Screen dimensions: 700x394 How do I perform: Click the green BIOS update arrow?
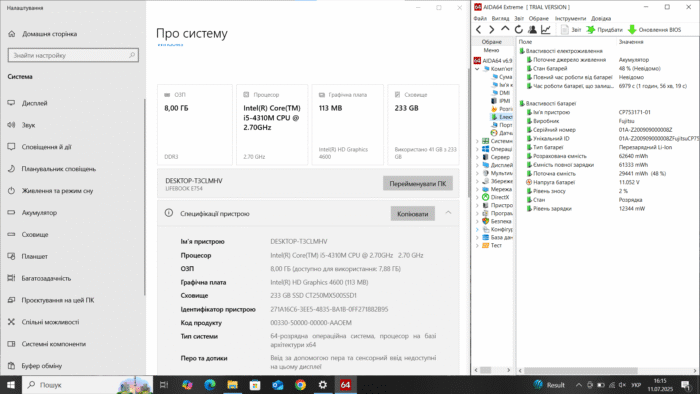click(x=632, y=29)
